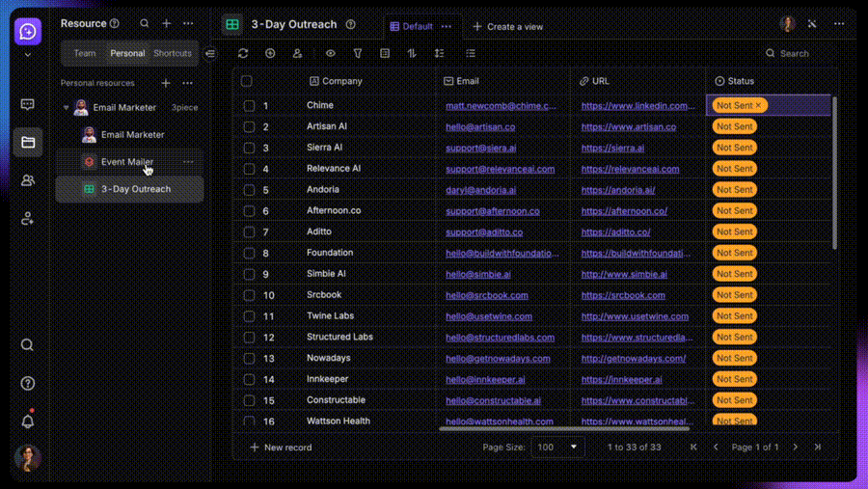The image size is (868, 489).
Task: Click the info icon beside 3-Day Outreach title
Action: 350,24
